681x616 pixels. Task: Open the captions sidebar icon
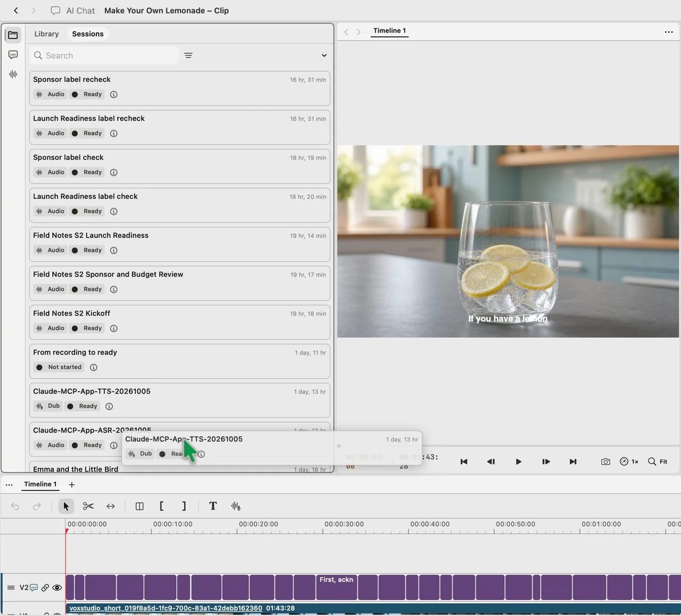(13, 55)
